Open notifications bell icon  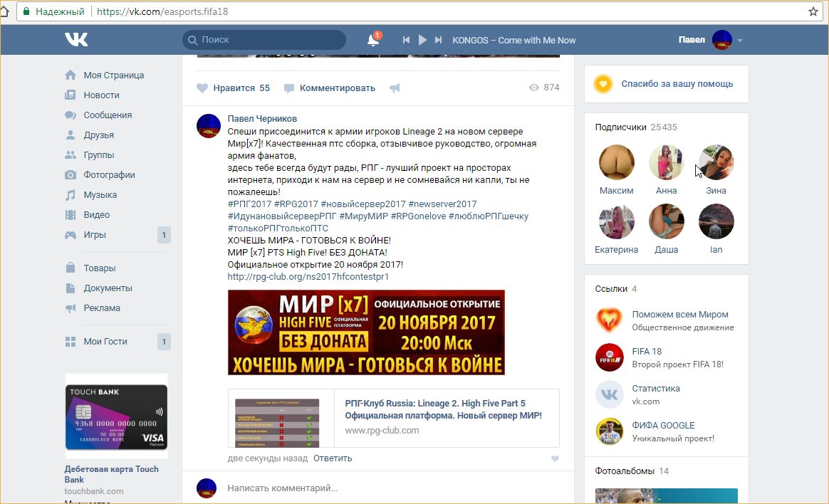(x=373, y=40)
